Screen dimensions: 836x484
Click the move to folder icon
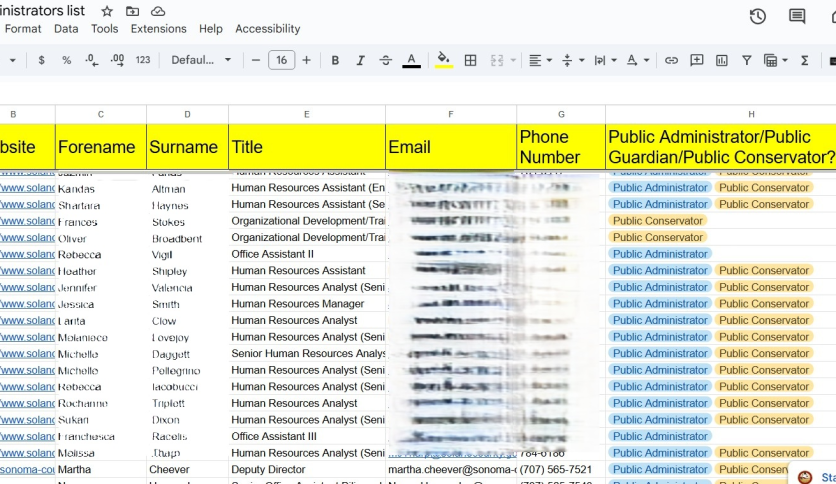pos(132,11)
